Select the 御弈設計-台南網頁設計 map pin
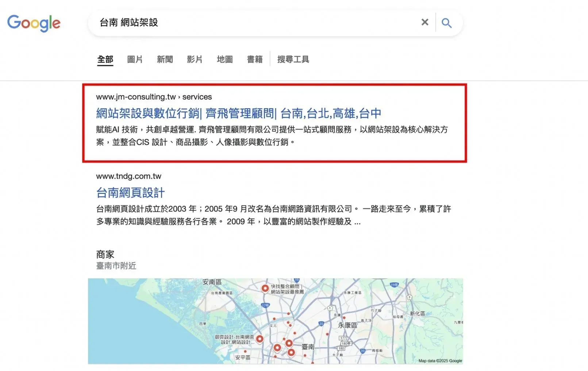The height and width of the screenshot is (371, 588). (260, 339)
